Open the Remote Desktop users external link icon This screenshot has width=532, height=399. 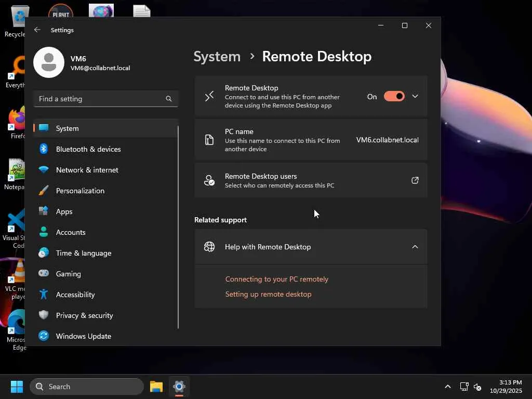(415, 180)
